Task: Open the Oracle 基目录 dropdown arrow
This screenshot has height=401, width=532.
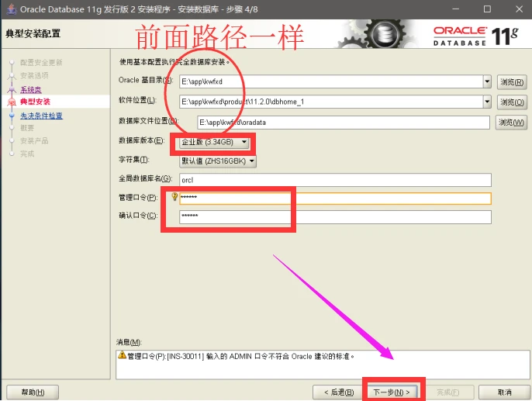Action: coord(487,81)
